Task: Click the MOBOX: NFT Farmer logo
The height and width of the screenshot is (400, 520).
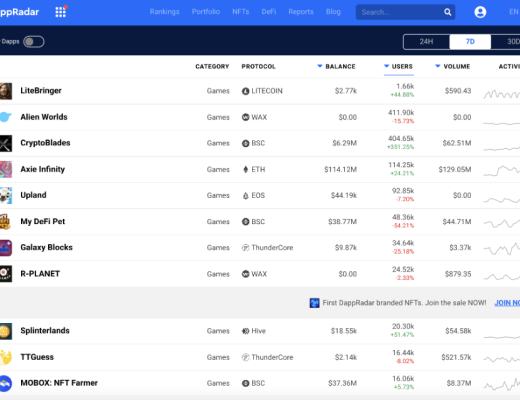Action: point(6,383)
